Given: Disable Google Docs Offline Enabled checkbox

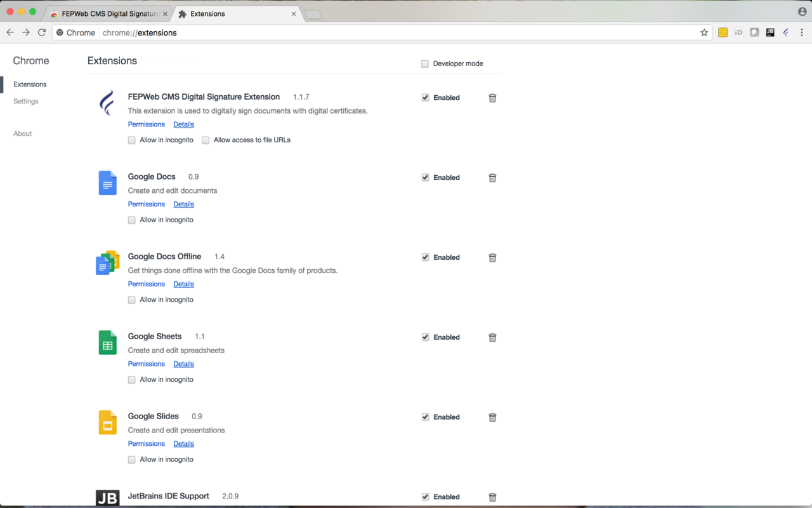Looking at the screenshot, I should point(425,257).
